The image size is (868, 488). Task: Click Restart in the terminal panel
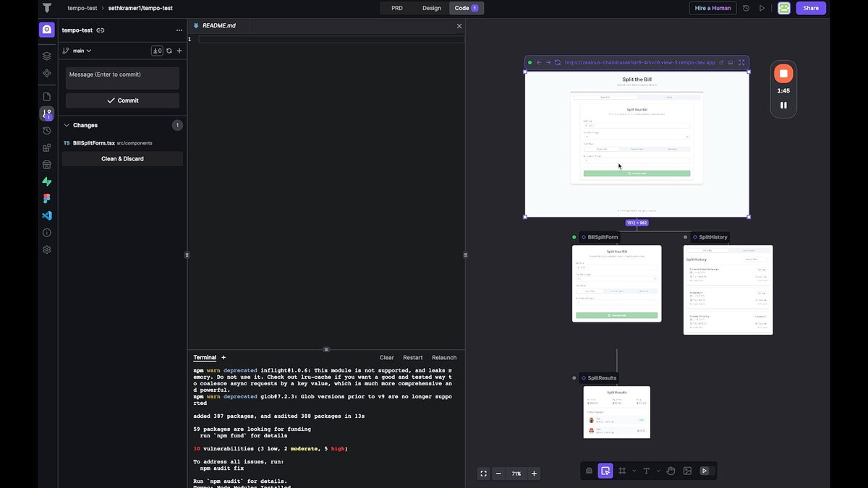[413, 357]
